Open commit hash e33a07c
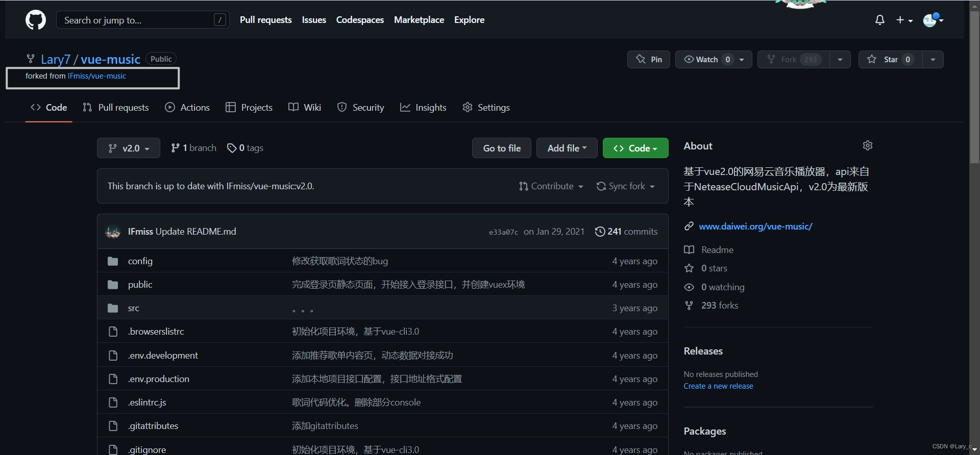The width and height of the screenshot is (980, 455). [503, 232]
